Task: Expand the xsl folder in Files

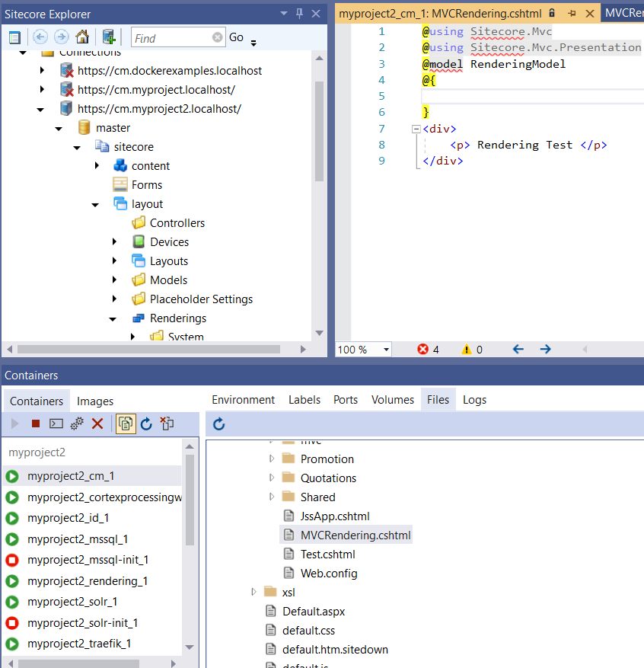Action: pyautogui.click(x=253, y=592)
